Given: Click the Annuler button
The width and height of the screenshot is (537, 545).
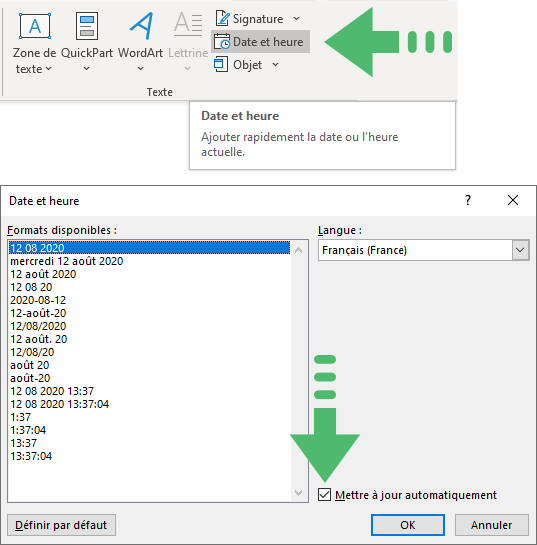Looking at the screenshot, I should pos(491,525).
